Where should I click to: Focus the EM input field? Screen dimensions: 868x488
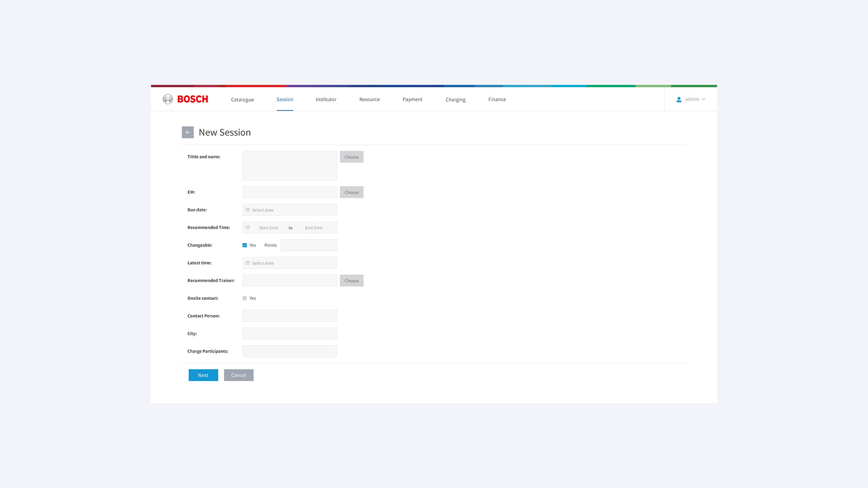290,192
